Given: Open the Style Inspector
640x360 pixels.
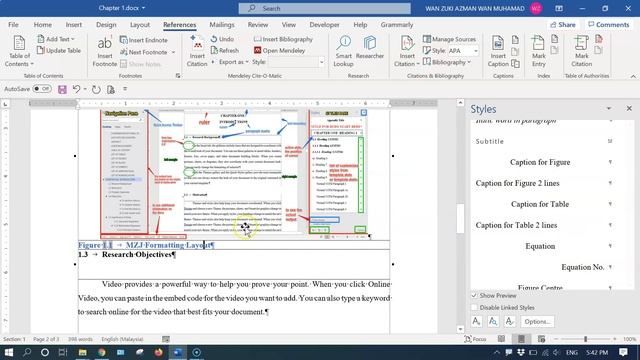Looking at the screenshot, I should coord(493,322).
